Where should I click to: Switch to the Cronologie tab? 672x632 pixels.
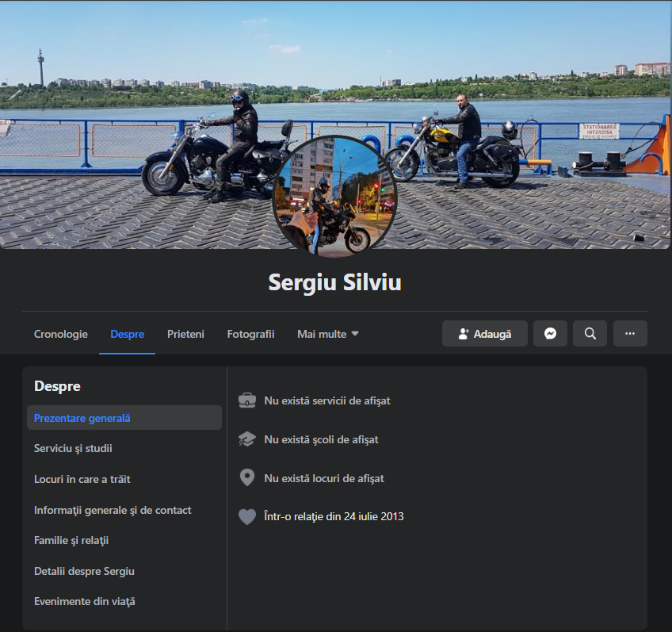point(61,334)
